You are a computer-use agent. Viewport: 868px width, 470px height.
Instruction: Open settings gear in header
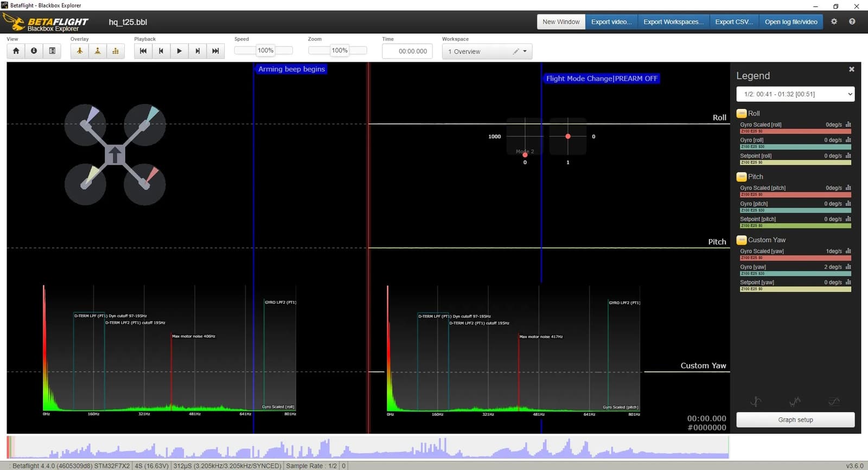pyautogui.click(x=834, y=22)
